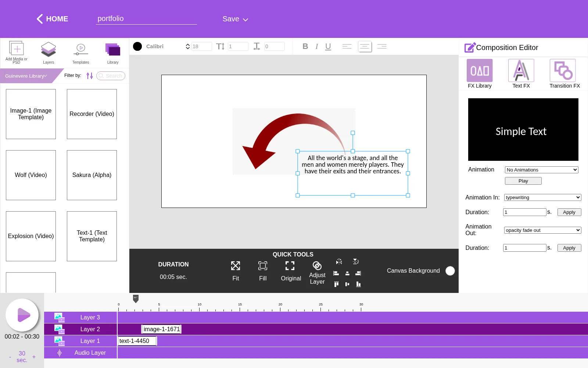Toggle bold text formatting
The height and width of the screenshot is (368, 588).
(x=305, y=46)
